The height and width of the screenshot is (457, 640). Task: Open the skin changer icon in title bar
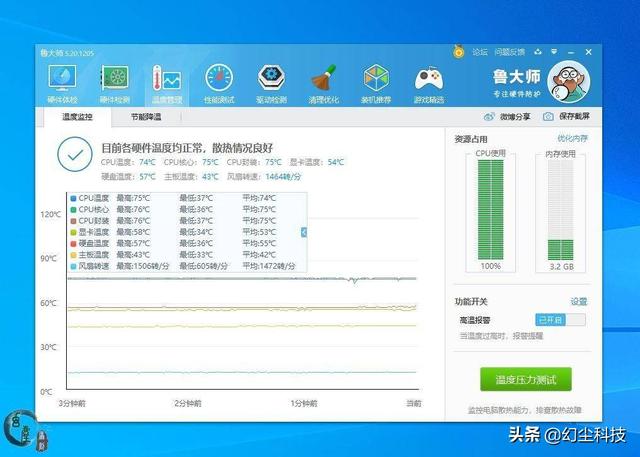pyautogui.click(x=538, y=52)
